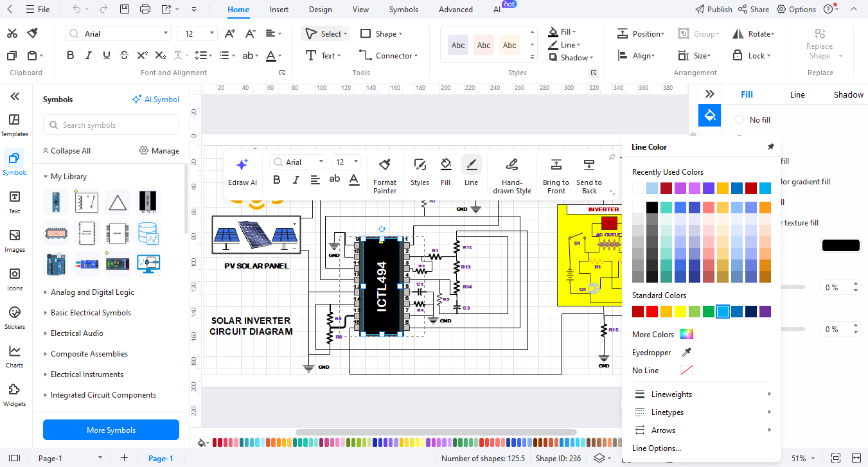Increase font size with A+ icon
Image resolution: width=868 pixels, height=467 pixels.
point(229,33)
